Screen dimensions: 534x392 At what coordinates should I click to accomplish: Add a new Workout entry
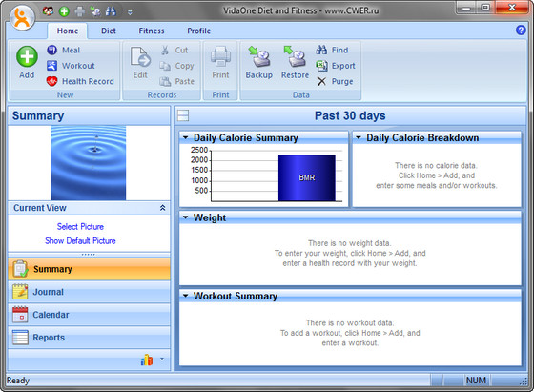71,66
